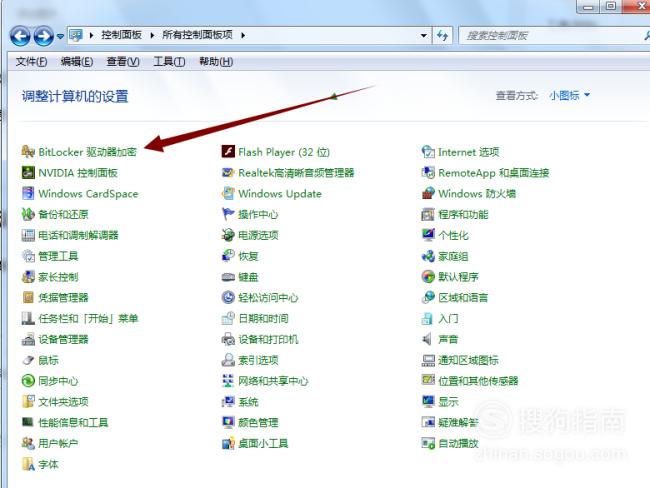
Task: Open the 索引选项 link
Action: coord(258,360)
